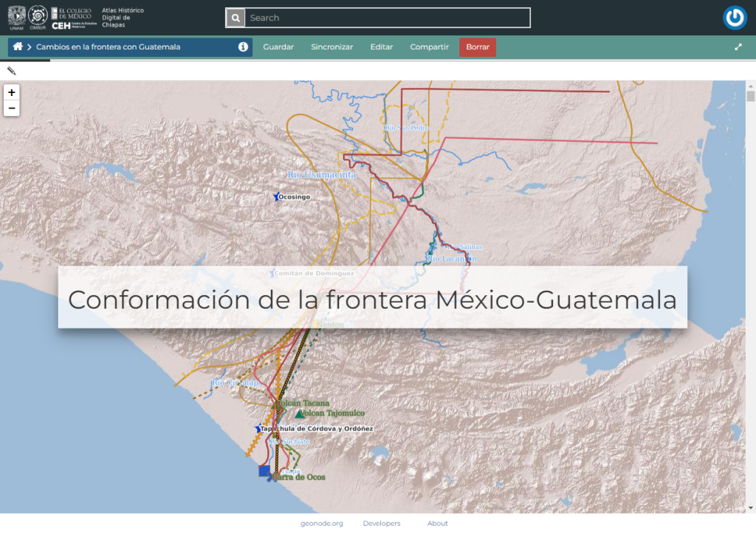Viewport: 756px width, 533px height.
Task: Zoom out the map with minus button
Action: click(x=12, y=108)
